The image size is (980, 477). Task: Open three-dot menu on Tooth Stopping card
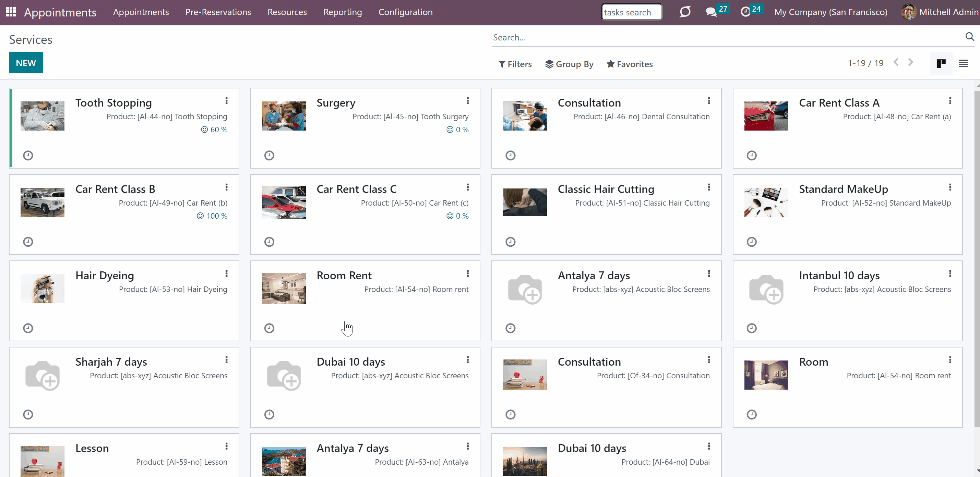click(227, 101)
